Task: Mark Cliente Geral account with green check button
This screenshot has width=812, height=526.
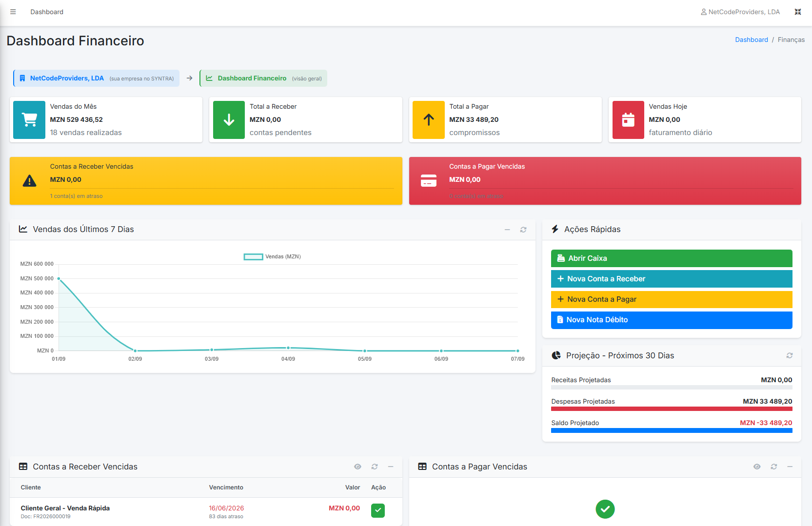Action: pos(378,510)
